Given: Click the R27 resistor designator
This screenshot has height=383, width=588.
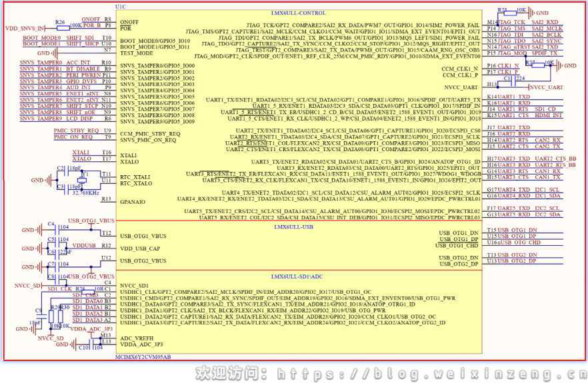Looking at the screenshot, I should coord(530,63).
